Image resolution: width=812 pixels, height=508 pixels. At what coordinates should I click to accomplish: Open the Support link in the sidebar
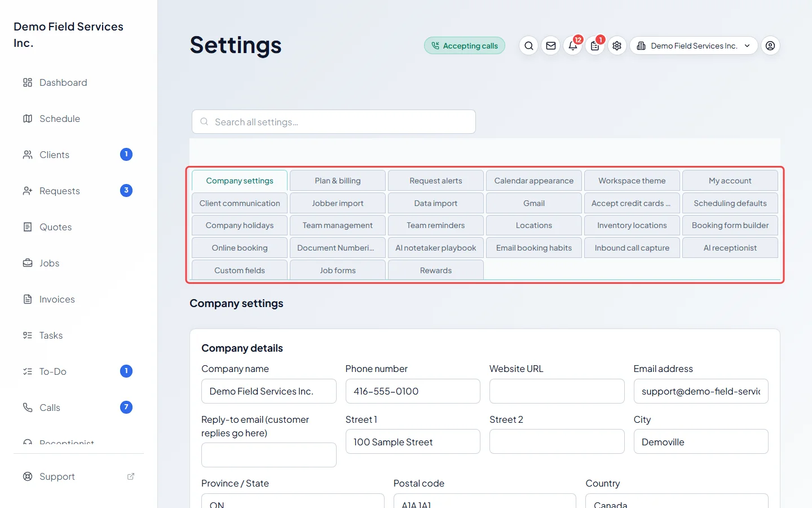tap(79, 476)
